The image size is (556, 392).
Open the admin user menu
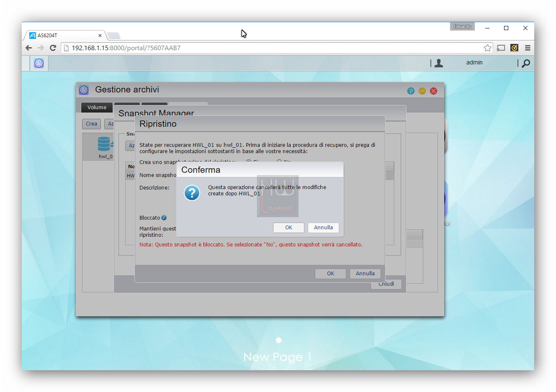click(474, 62)
